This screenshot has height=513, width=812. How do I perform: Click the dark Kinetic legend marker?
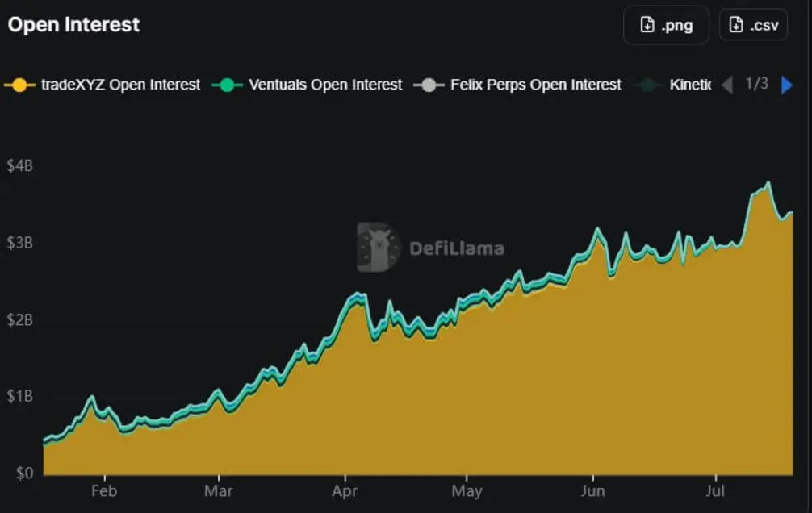pos(647,85)
